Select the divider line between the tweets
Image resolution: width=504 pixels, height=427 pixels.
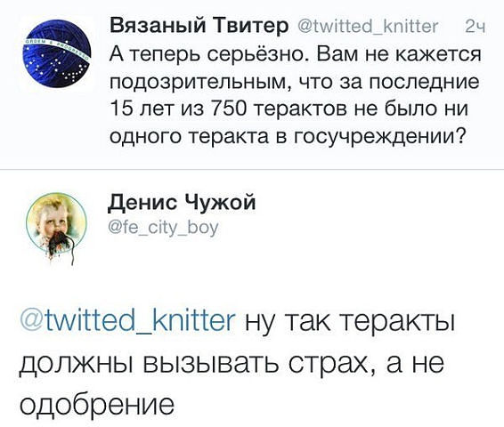(x=252, y=168)
